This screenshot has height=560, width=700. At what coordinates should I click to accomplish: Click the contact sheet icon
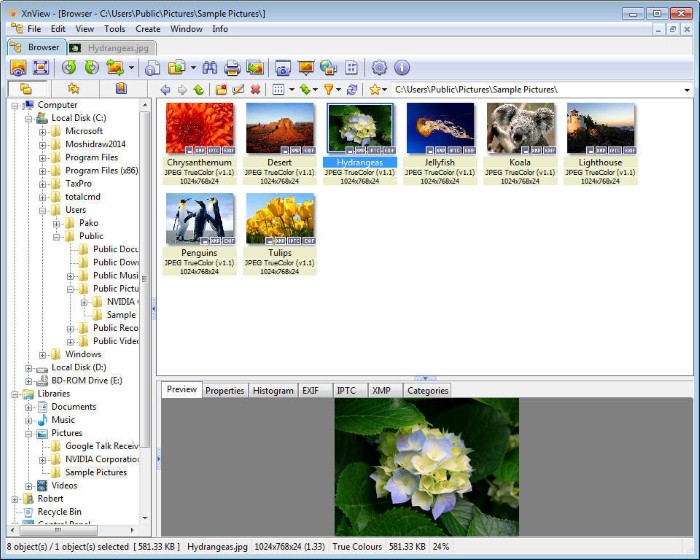point(352,68)
